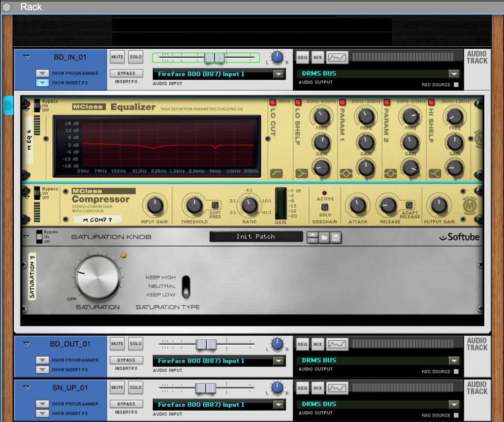Enable the LO CUT band on the Equalizer
This screenshot has height=422, width=504.
coord(273,102)
